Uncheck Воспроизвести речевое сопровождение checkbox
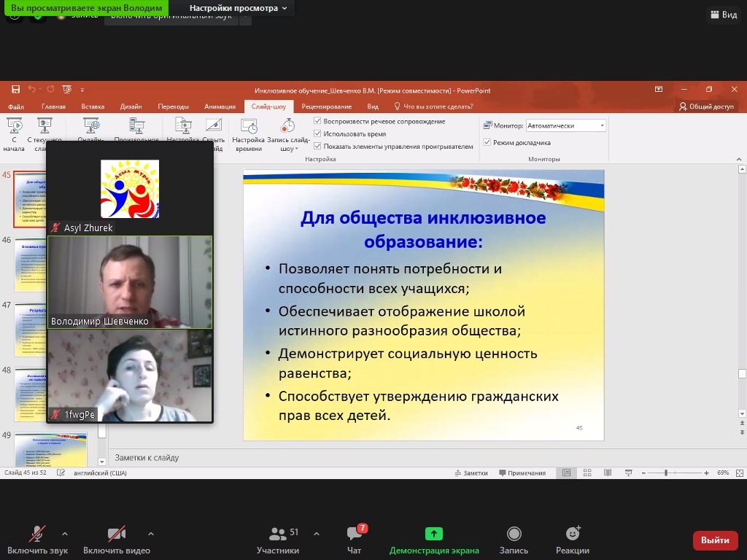Screen dimensions: 747x560 [x=317, y=121]
